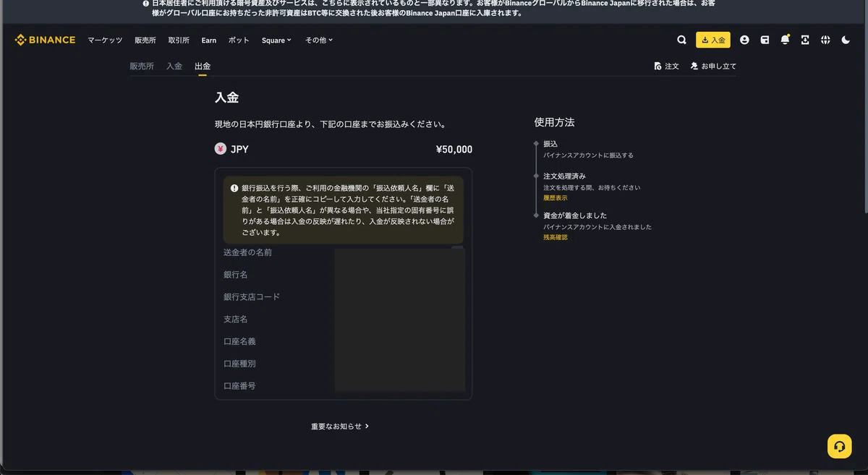Click the 使用方法 heading
This screenshot has height=475, width=868.
[554, 122]
